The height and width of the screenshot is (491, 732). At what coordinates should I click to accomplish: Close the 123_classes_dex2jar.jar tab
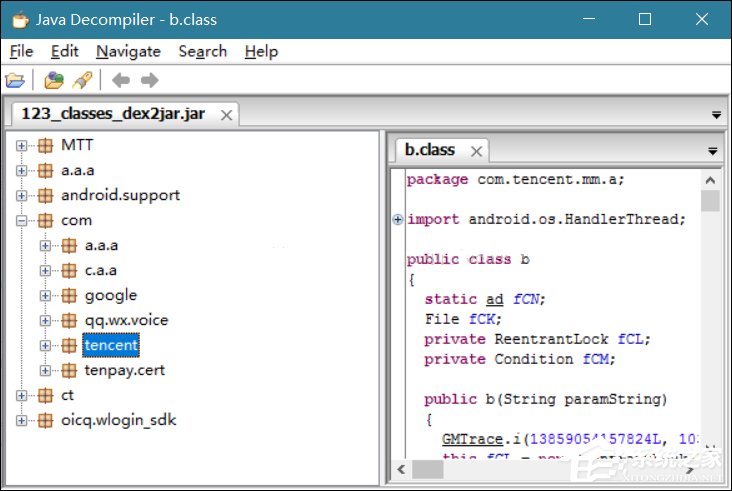tap(227, 115)
